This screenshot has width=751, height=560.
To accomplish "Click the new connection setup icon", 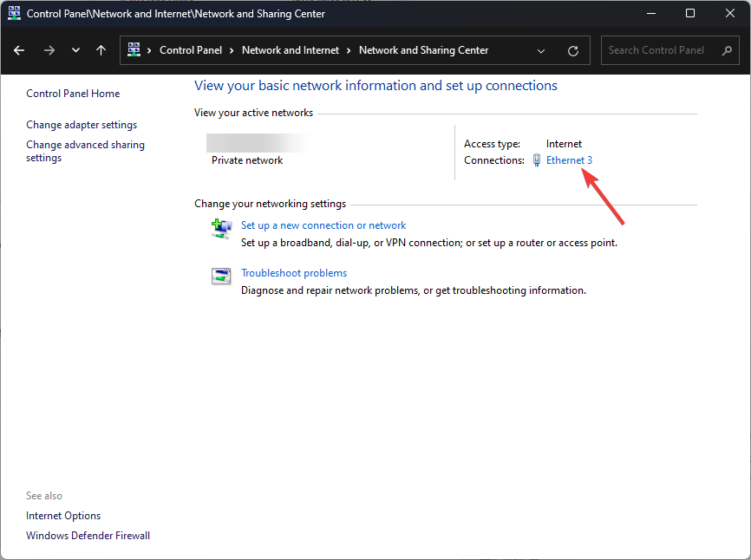I will (221, 228).
